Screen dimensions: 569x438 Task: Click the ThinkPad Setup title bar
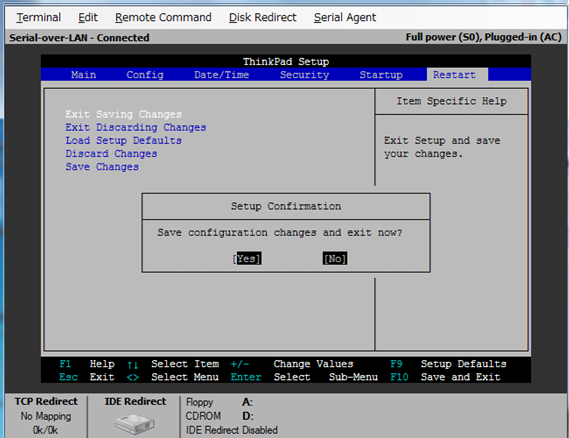coord(286,61)
